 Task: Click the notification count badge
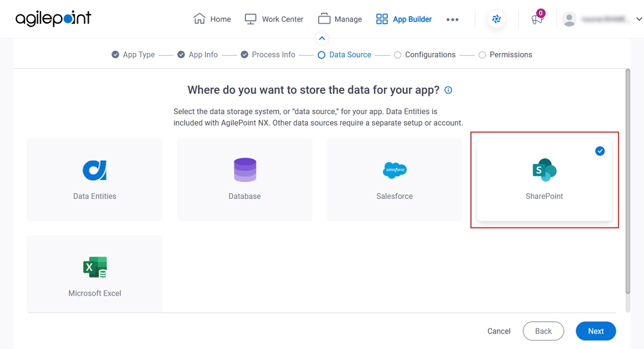(x=541, y=13)
